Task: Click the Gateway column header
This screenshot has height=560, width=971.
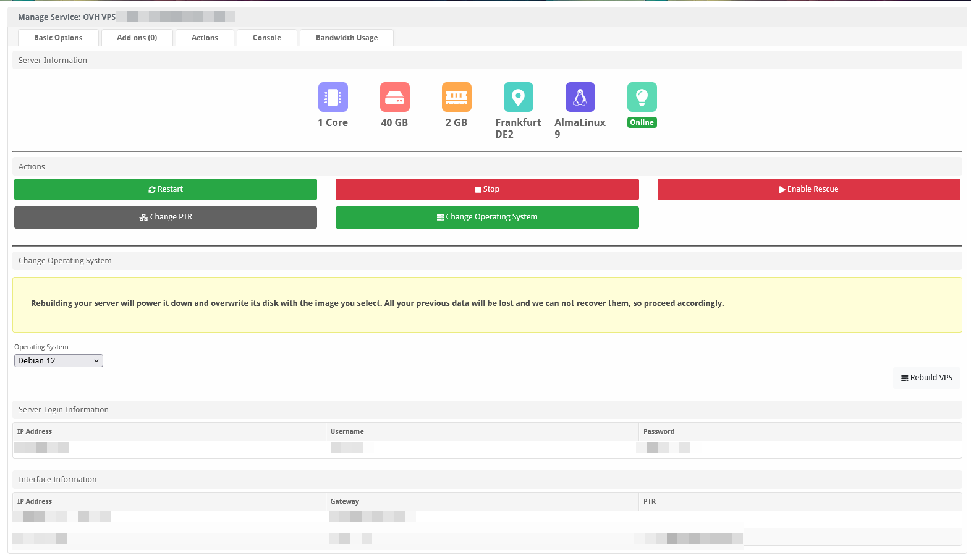Action: tap(344, 501)
